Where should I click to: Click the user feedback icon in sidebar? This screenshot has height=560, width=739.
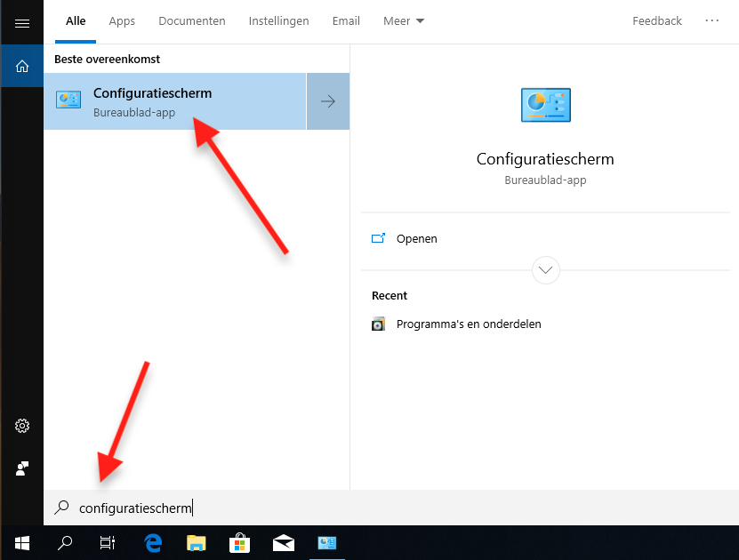click(22, 468)
